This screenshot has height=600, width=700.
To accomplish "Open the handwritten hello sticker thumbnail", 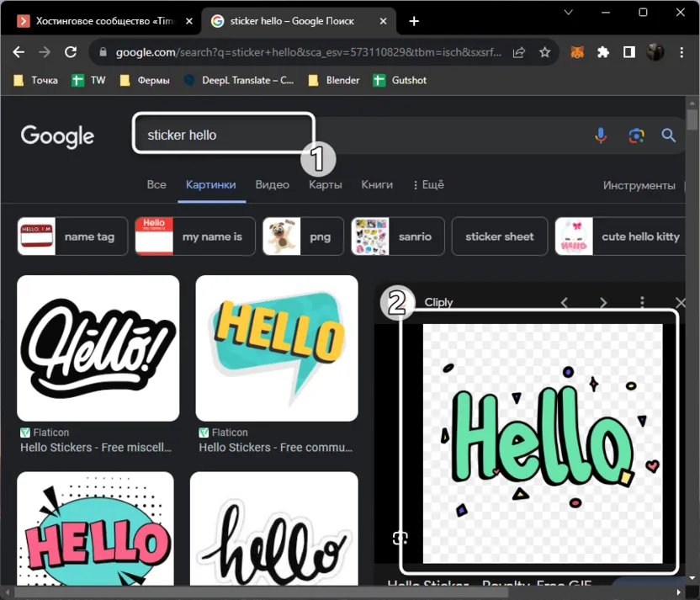I will pos(274,529).
